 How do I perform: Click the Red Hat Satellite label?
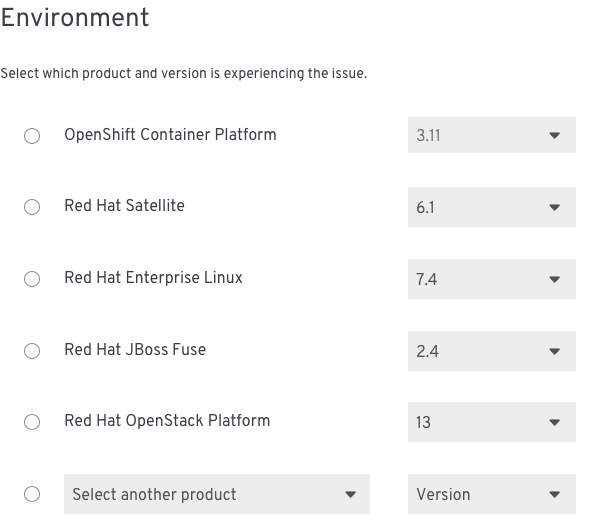(x=124, y=206)
